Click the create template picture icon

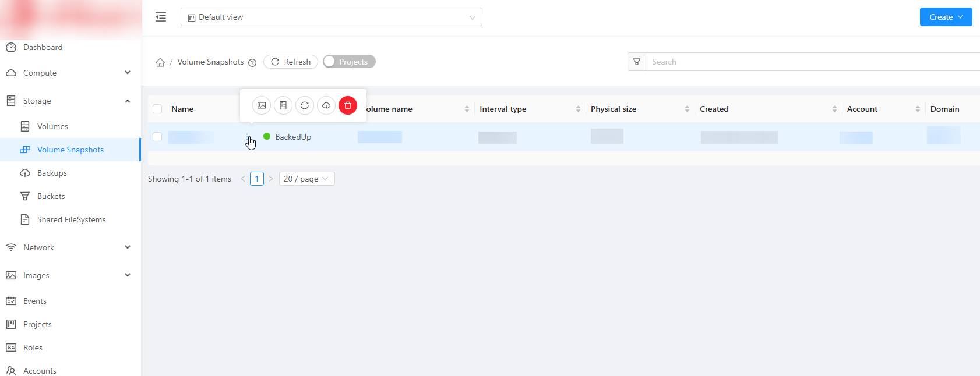(262, 105)
